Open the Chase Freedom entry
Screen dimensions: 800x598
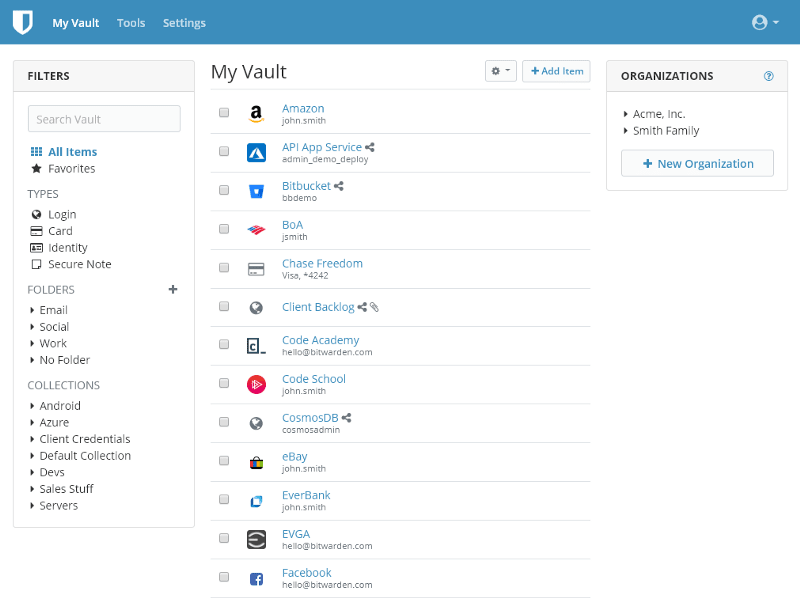(322, 263)
